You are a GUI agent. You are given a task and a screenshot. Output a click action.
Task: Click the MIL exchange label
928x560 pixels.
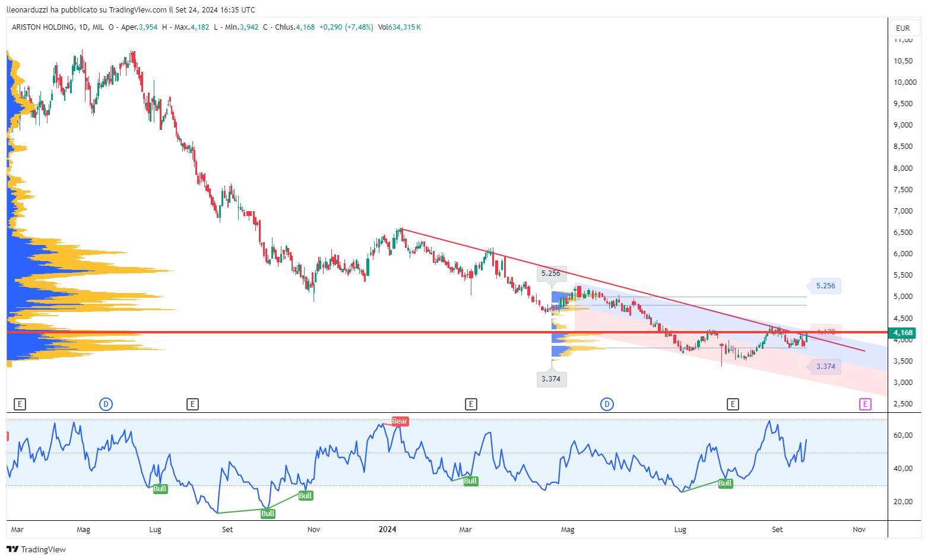pos(98,27)
